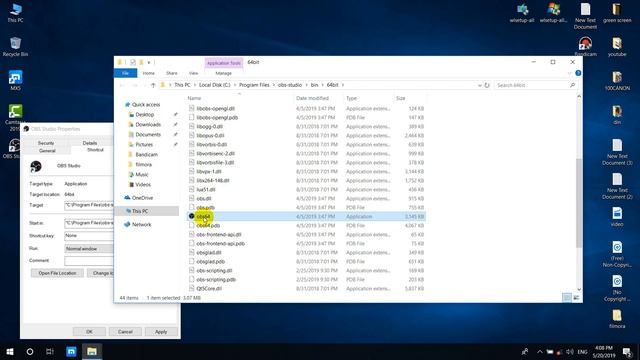
Task: Open This PC desktop icon
Action: pyautogui.click(x=16, y=12)
